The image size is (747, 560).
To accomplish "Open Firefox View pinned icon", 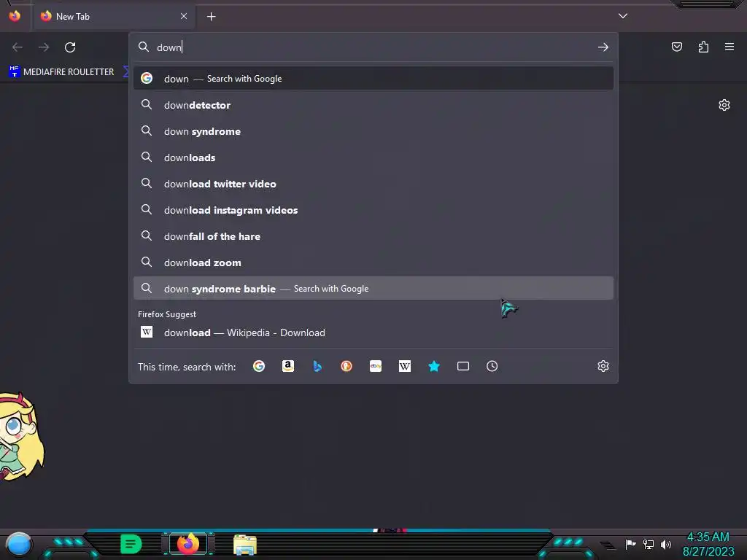I will point(15,16).
